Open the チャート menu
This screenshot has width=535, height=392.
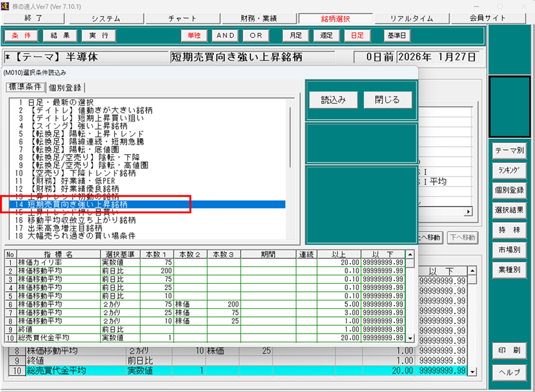[x=182, y=18]
